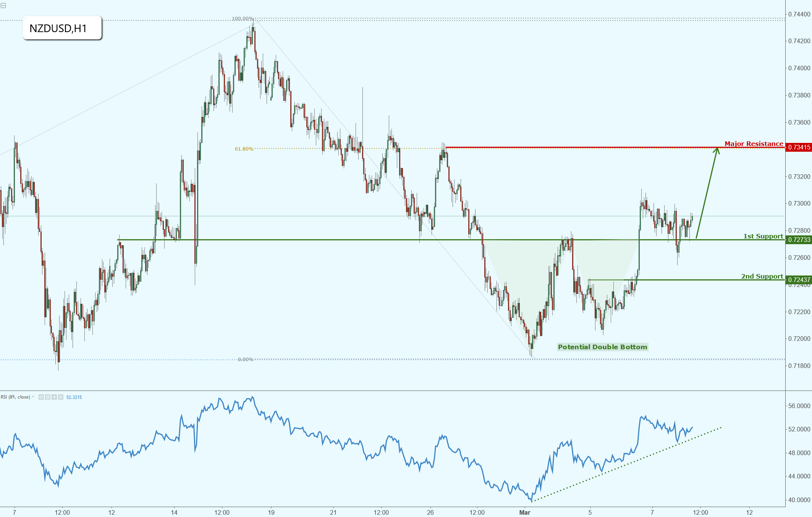Select the green upward forecast arrow head
The height and width of the screenshot is (517, 812).
click(x=717, y=151)
